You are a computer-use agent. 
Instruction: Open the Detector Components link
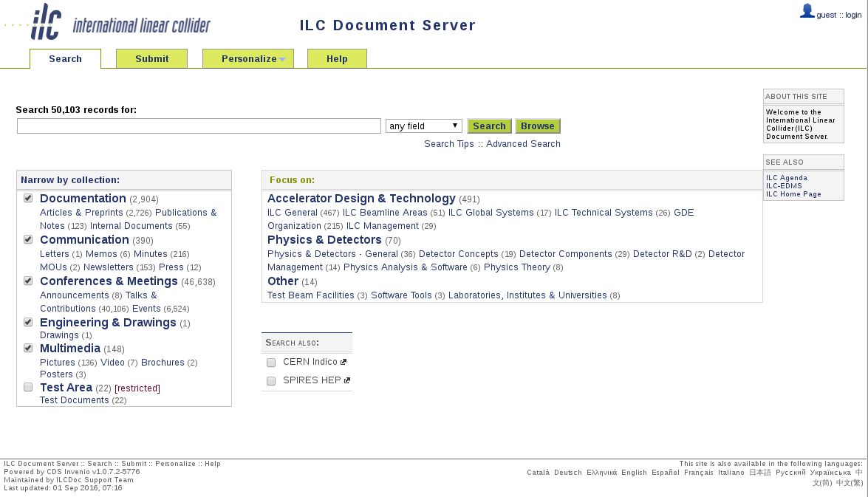point(566,254)
